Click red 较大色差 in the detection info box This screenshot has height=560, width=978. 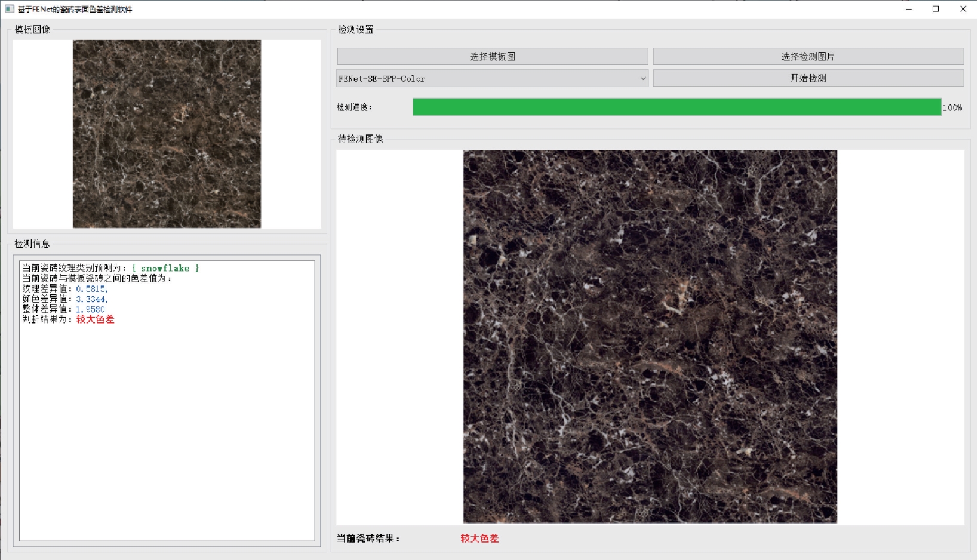coord(95,319)
